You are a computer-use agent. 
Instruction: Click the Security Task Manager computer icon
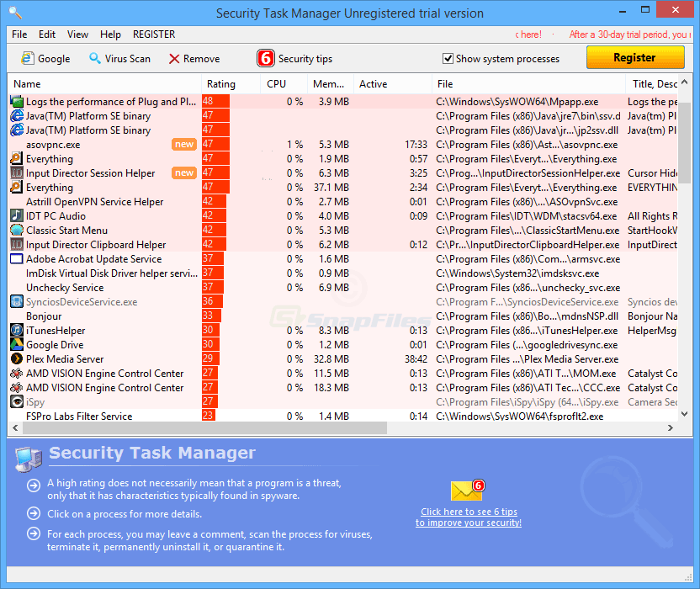click(x=29, y=459)
